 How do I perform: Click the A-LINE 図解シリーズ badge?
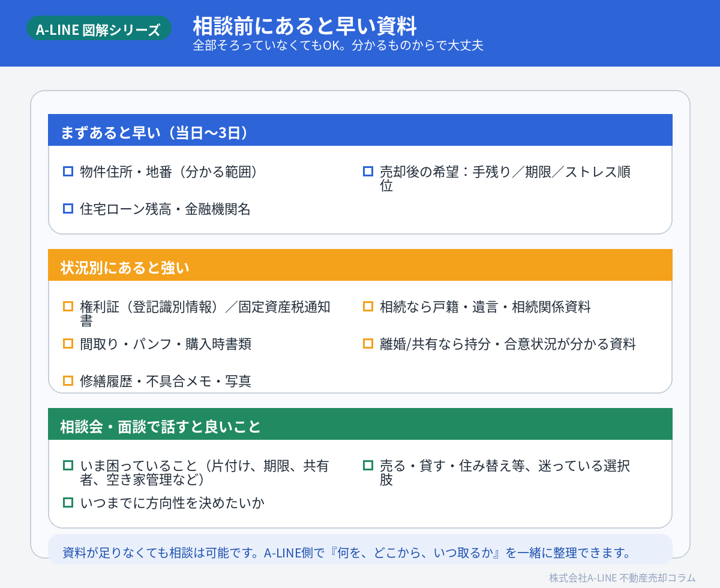(x=98, y=29)
